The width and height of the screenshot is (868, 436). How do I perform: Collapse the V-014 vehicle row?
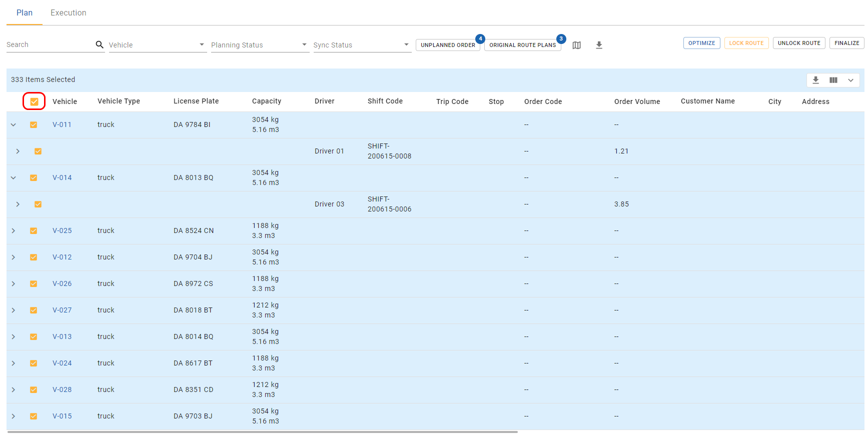pos(14,177)
